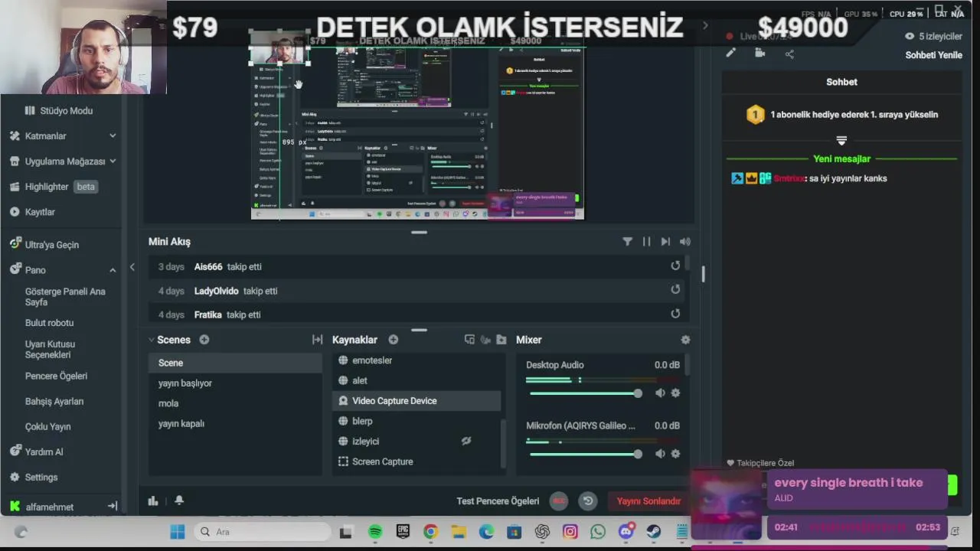
Task: Expand the Katmanlar sidebar section
Action: tap(113, 136)
